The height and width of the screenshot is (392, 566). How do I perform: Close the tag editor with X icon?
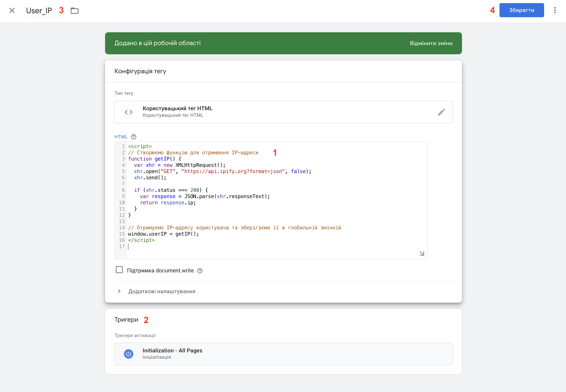[x=12, y=10]
